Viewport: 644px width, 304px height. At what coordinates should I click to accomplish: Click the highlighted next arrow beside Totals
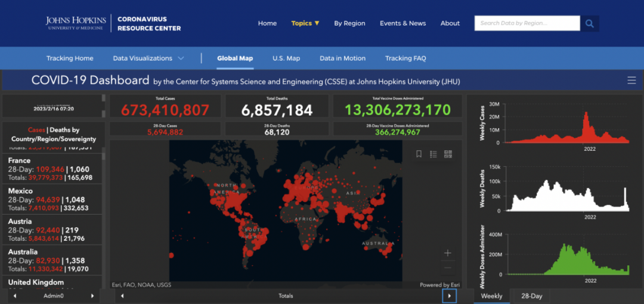tap(449, 296)
